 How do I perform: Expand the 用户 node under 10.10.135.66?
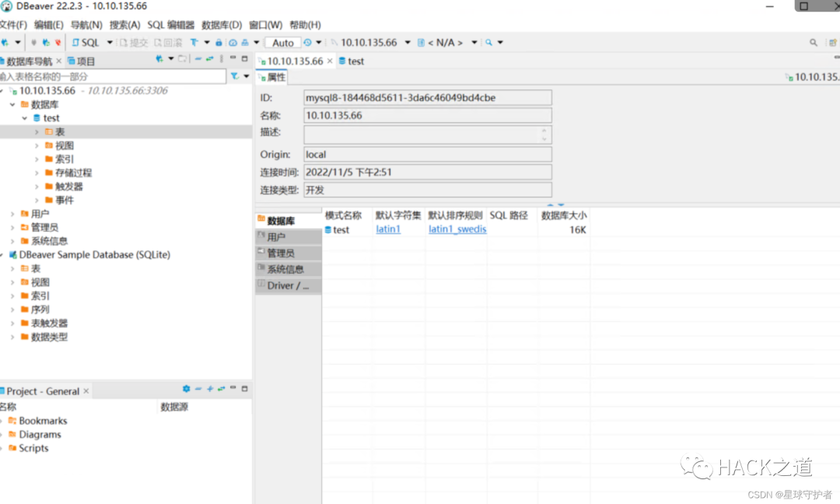(12, 214)
